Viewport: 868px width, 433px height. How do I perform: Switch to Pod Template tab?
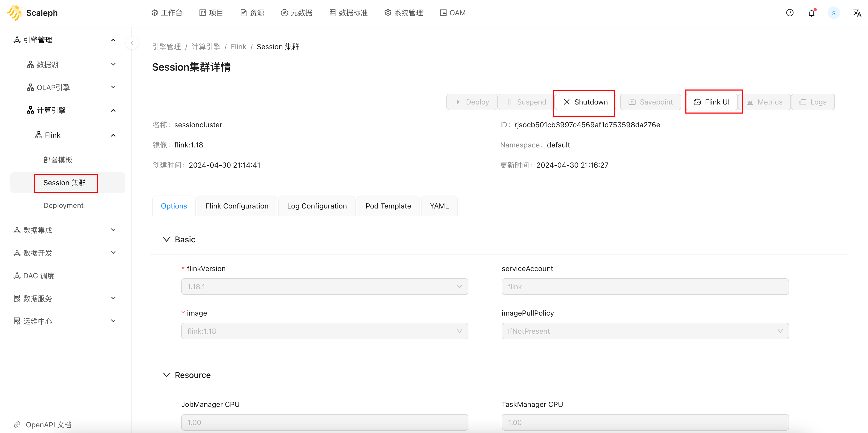[x=388, y=206]
